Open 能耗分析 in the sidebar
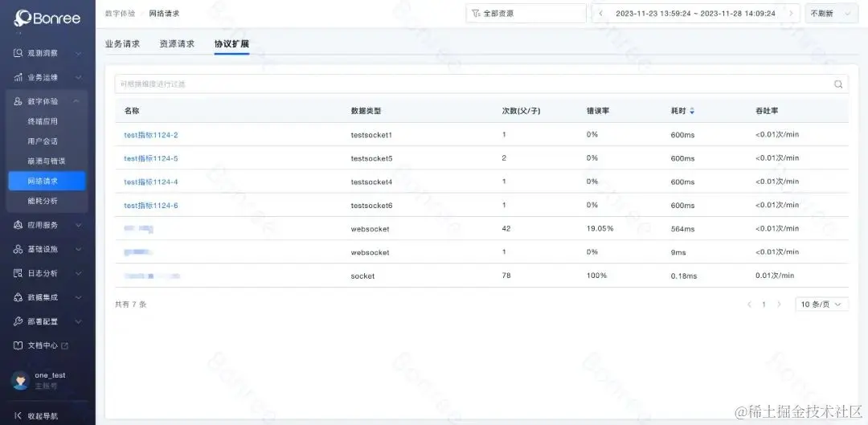 point(43,201)
